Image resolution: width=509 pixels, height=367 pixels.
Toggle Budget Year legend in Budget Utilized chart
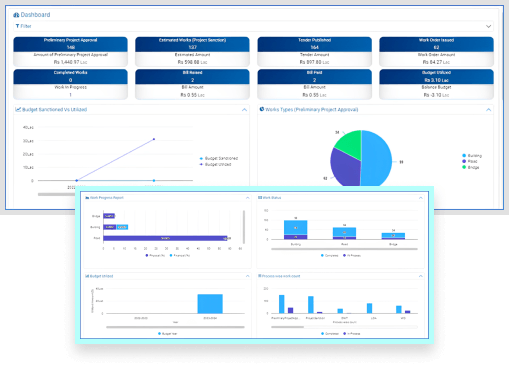[x=168, y=334]
